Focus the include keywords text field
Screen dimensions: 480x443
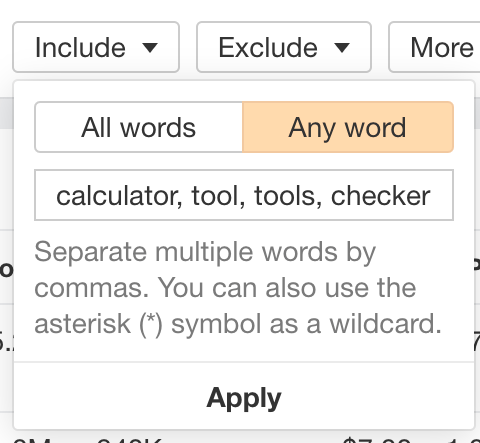point(244,195)
